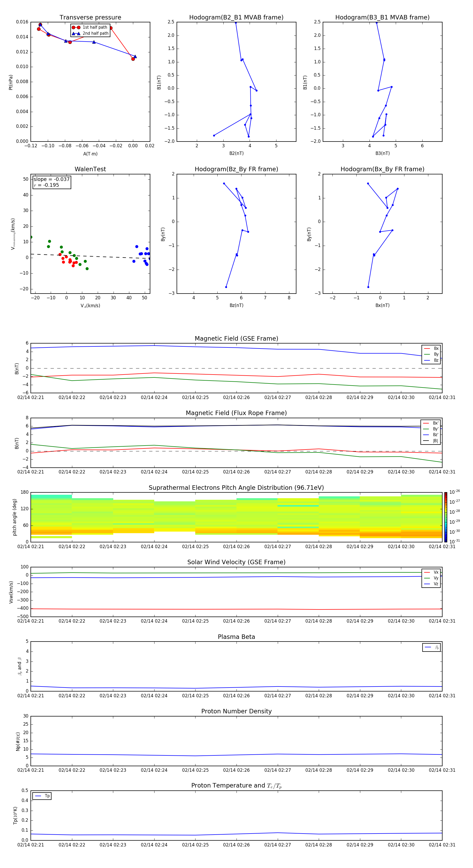473x868 pixels.
Task: Click the 'Tp(10^6K)' axis label
Action: click(15, 815)
